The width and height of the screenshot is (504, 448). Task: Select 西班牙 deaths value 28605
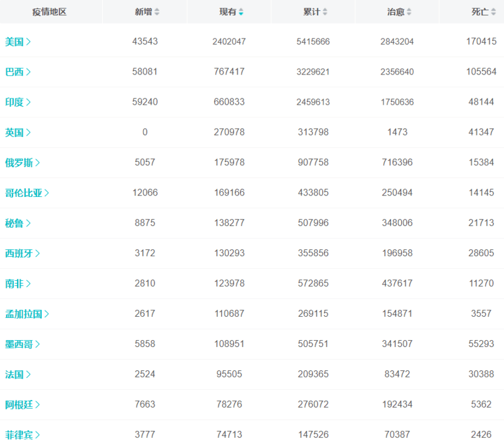click(481, 253)
